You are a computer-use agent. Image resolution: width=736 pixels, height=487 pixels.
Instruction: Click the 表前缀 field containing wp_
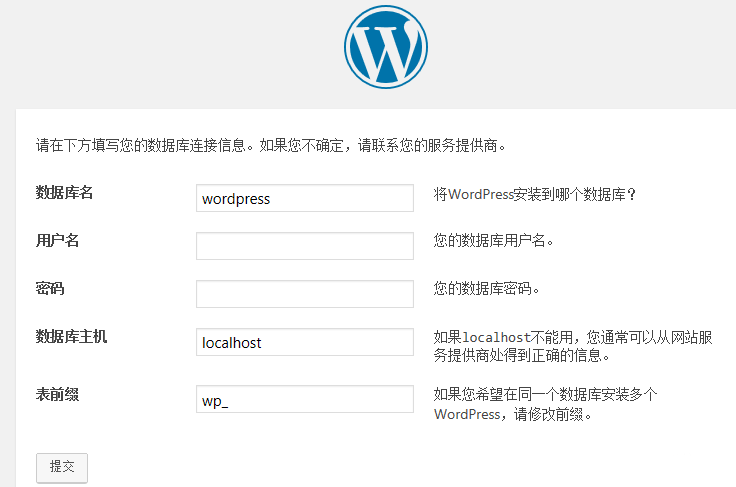click(x=305, y=399)
